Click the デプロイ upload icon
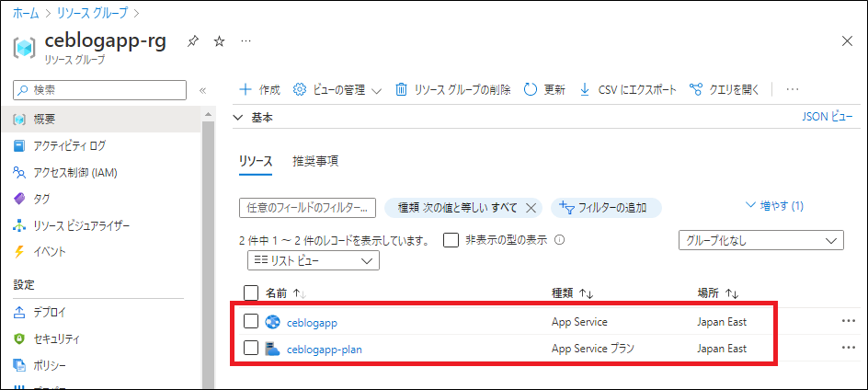 (19, 313)
